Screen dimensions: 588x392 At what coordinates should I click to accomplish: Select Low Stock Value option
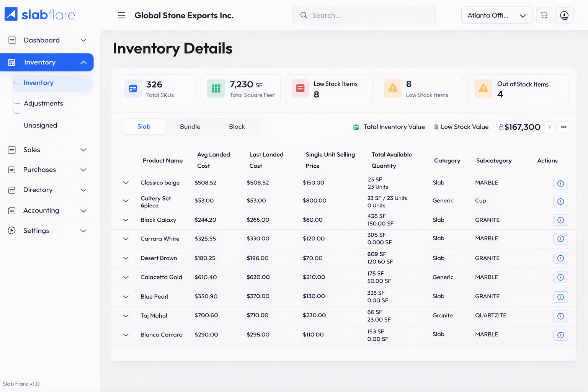coord(461,127)
